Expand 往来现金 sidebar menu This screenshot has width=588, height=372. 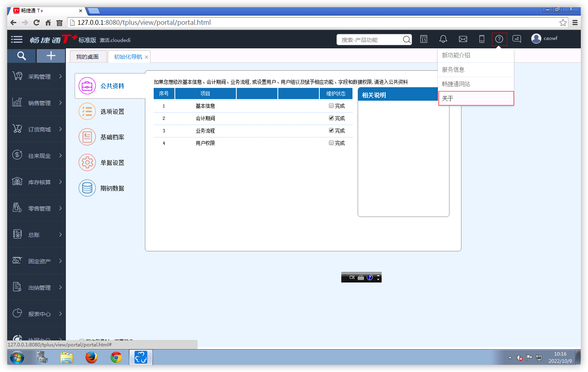tap(36, 155)
